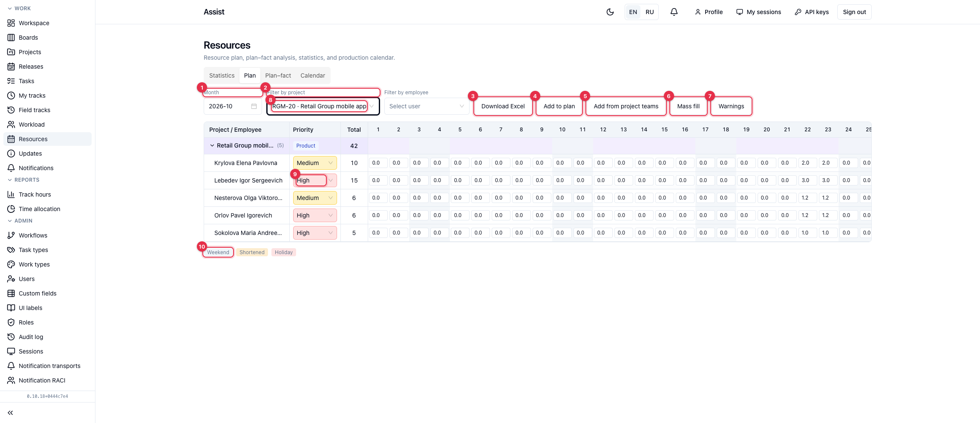Switch to the Statistics tab
Image resolution: width=980 pixels, height=423 pixels.
click(x=222, y=75)
